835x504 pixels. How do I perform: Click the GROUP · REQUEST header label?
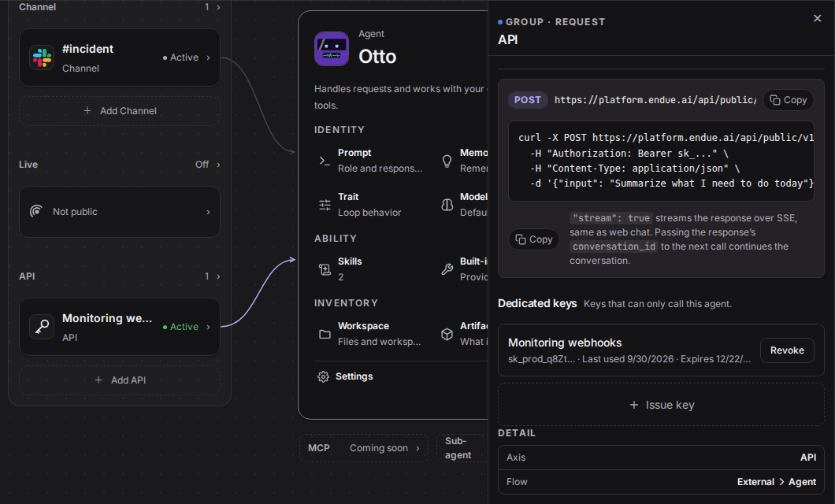555,22
